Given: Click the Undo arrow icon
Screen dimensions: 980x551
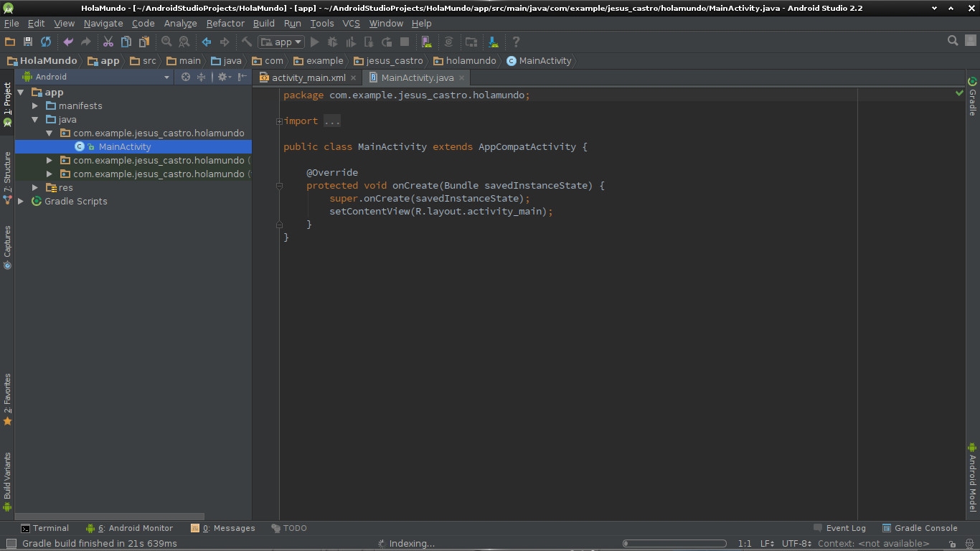Looking at the screenshot, I should [x=68, y=42].
